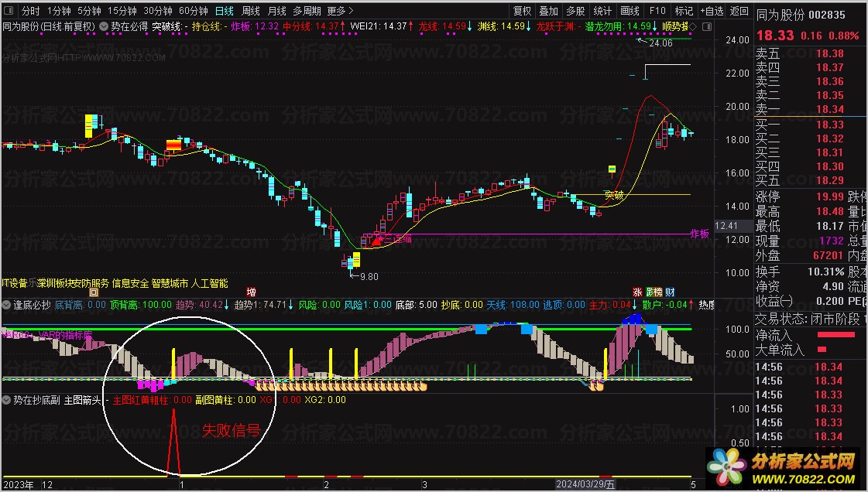868x492 pixels.
Task: Click the 换手 turnover value 10.31%
Action: (825, 272)
